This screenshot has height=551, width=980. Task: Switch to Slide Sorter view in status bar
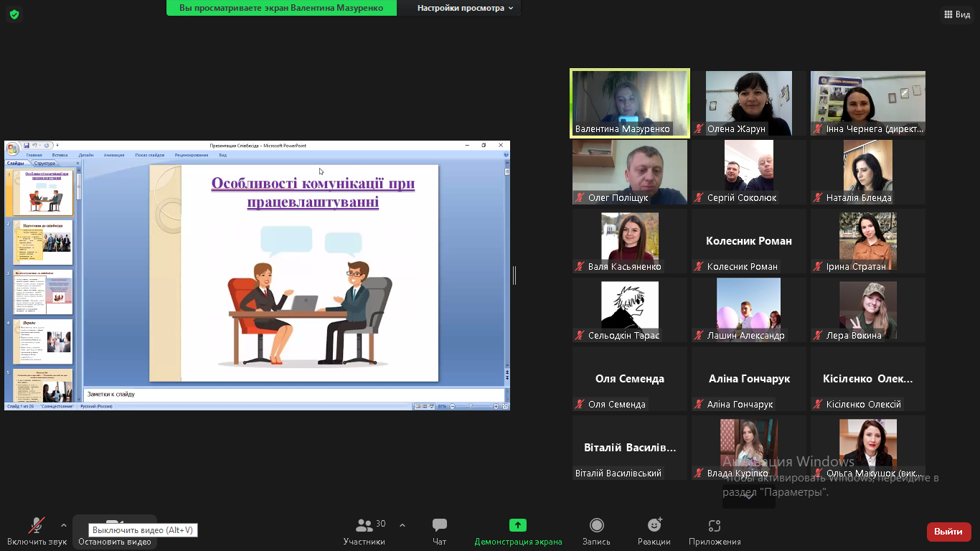point(425,406)
